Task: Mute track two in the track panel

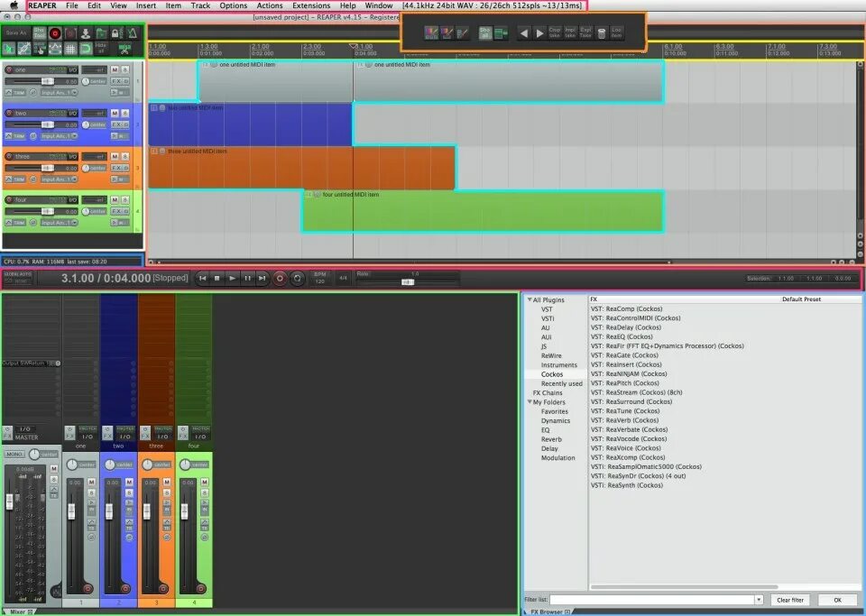Action: (x=115, y=113)
